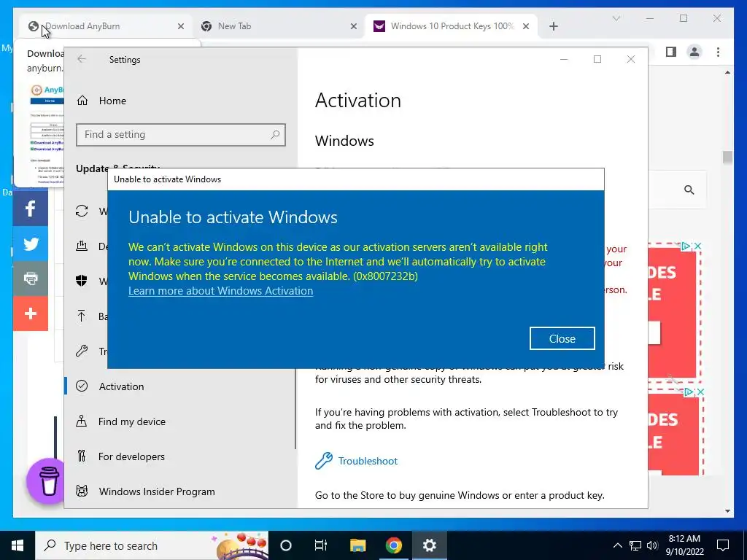Open Cortana circle on taskbar
The width and height of the screenshot is (747, 560).
pos(286,545)
